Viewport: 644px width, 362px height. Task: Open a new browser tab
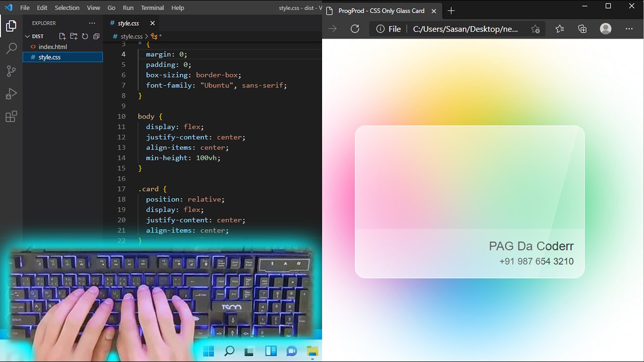(x=451, y=11)
